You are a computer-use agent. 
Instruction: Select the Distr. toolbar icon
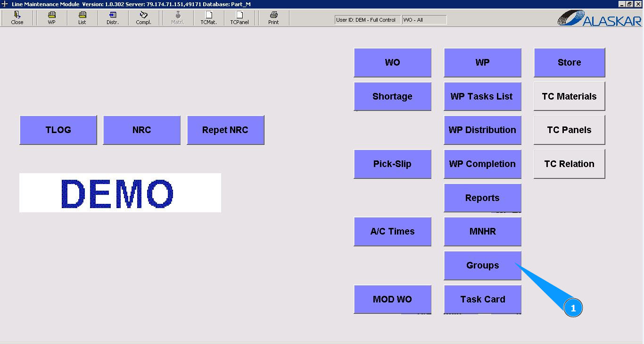click(113, 18)
